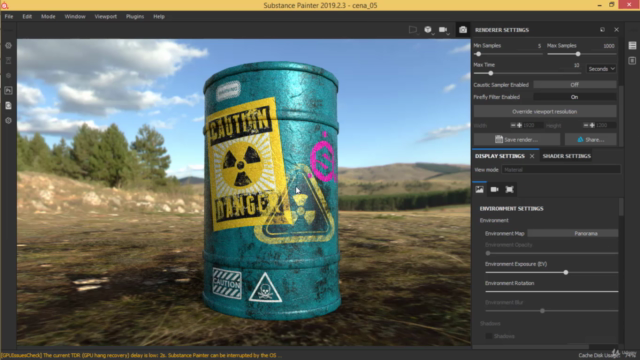Screen dimensions: 640x360
Task: Click the Height input field
Action: [606, 125]
